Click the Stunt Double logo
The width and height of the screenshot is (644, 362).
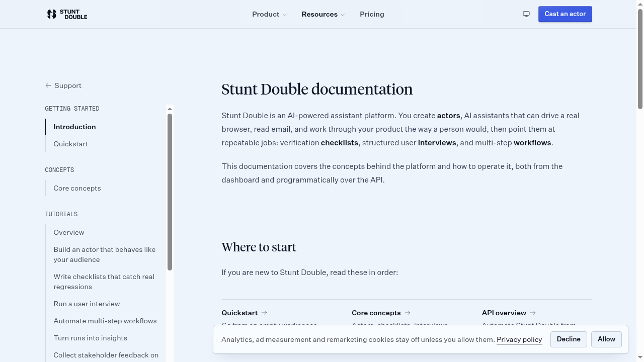(67, 14)
